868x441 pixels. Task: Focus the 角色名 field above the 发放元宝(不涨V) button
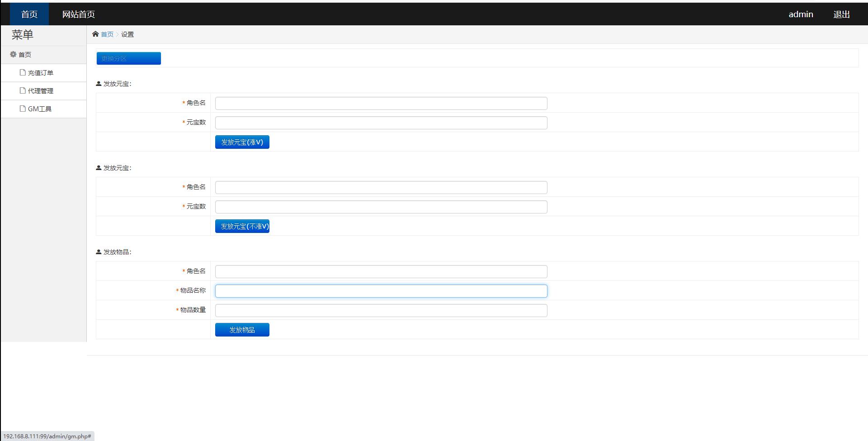point(381,187)
